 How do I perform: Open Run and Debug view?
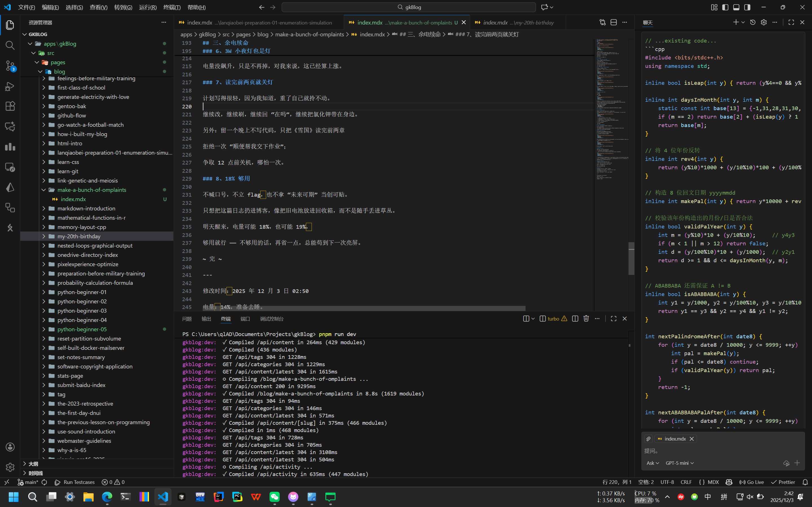[x=10, y=86]
